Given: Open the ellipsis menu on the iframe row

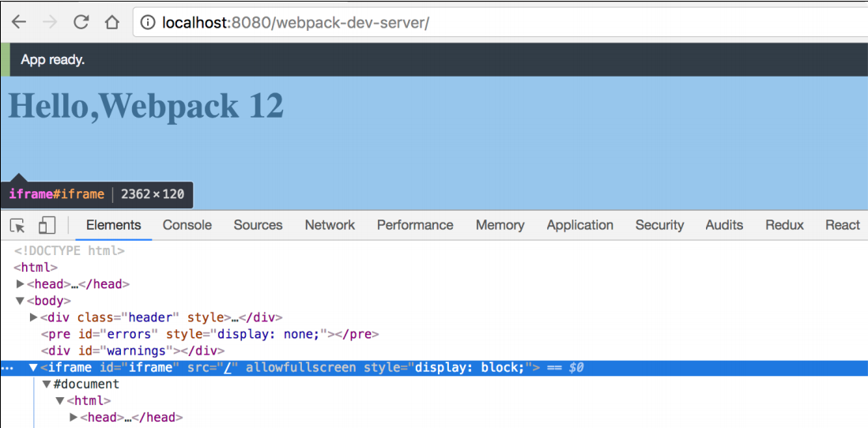Looking at the screenshot, I should (x=7, y=368).
